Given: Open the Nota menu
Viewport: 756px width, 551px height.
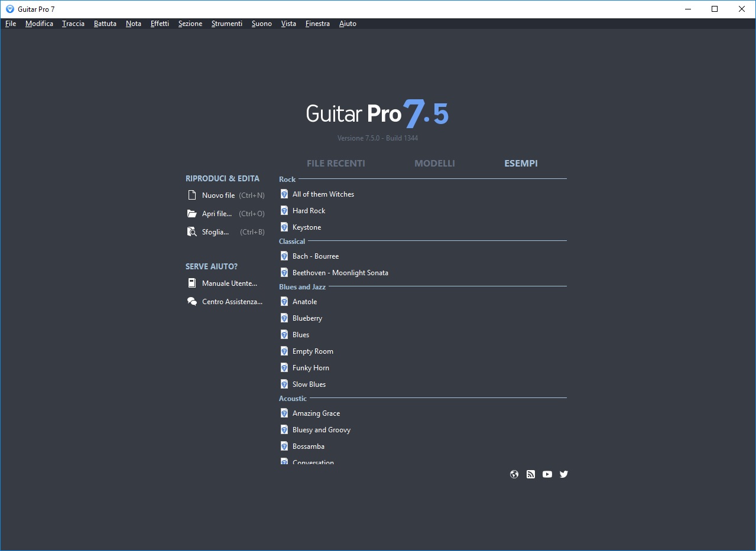Looking at the screenshot, I should coord(134,24).
